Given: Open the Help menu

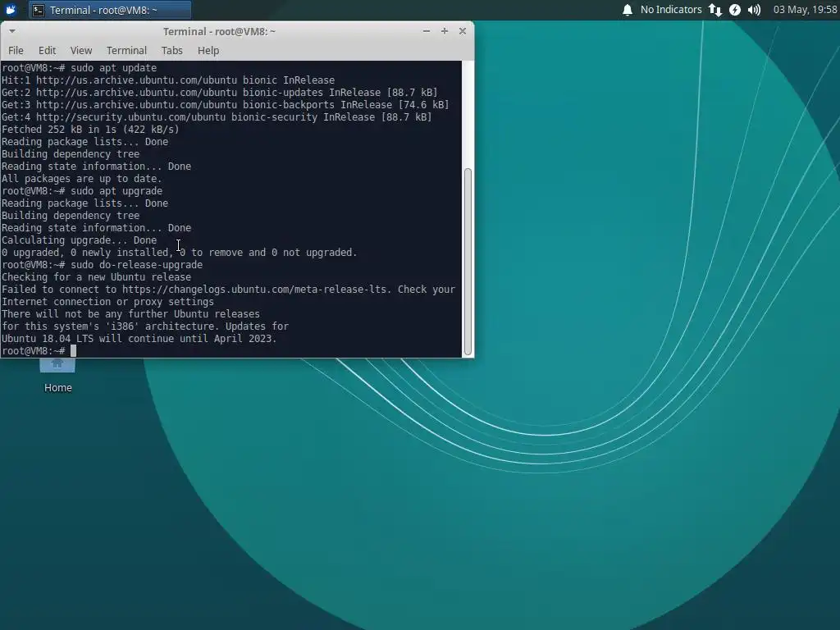Looking at the screenshot, I should [208, 50].
